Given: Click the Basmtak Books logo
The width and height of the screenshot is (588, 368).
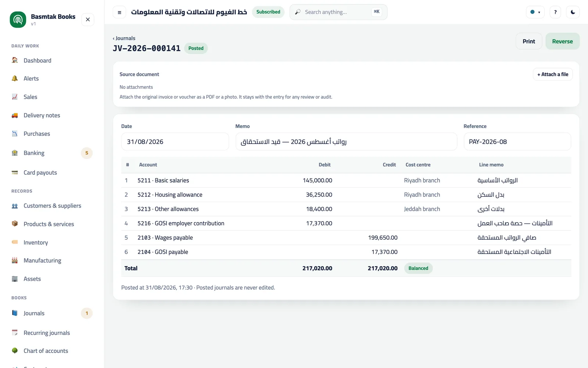Looking at the screenshot, I should (x=18, y=20).
